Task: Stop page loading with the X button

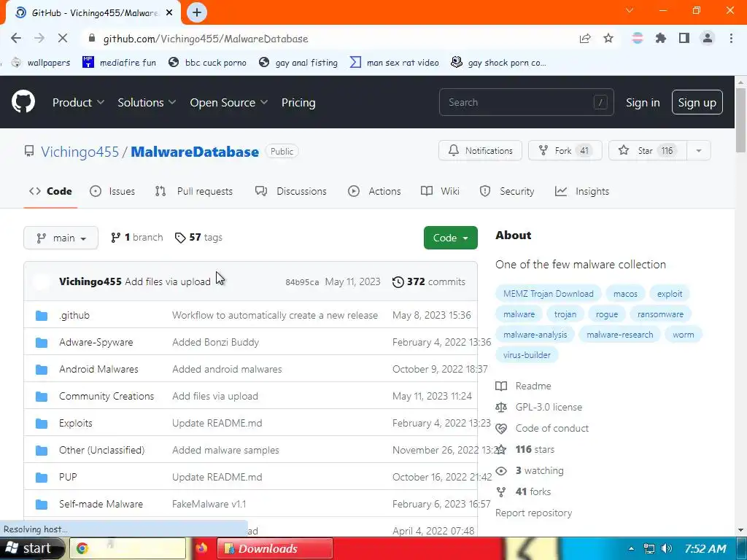Action: (63, 39)
